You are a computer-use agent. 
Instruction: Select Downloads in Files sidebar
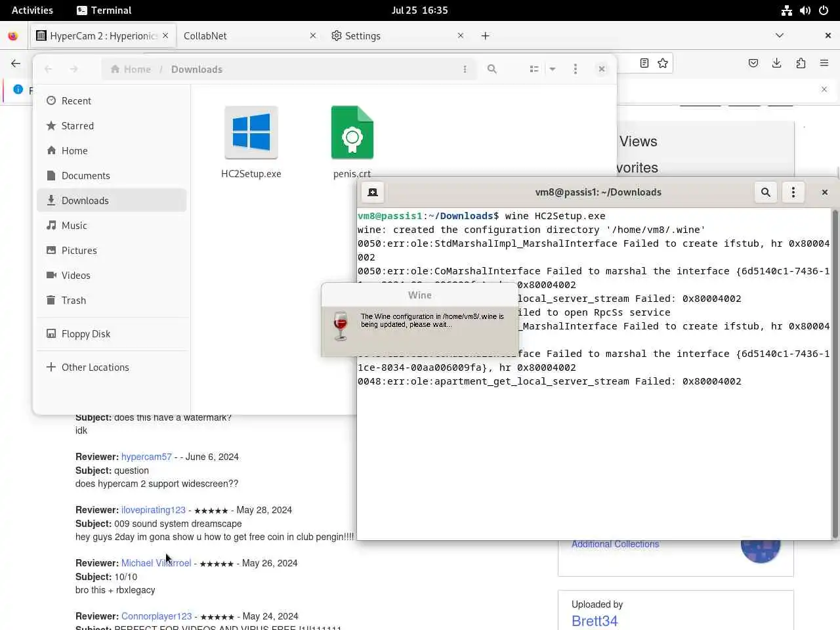pos(112,201)
